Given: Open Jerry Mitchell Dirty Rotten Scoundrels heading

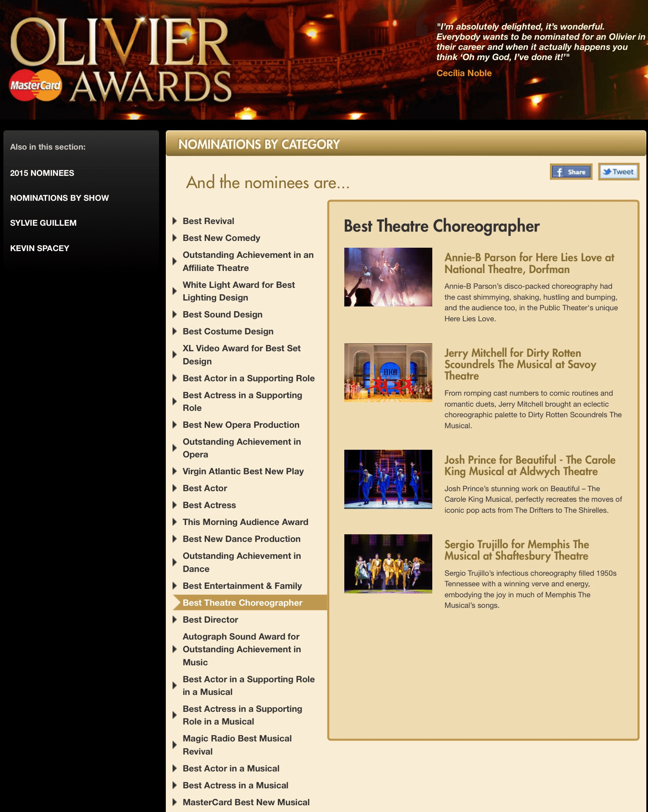Looking at the screenshot, I should 520,364.
